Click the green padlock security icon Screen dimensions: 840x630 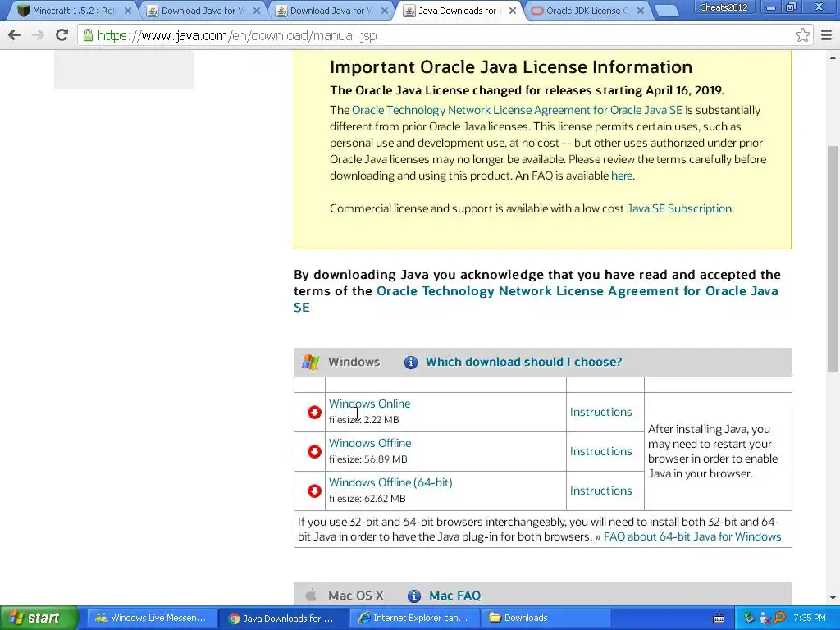[x=88, y=35]
